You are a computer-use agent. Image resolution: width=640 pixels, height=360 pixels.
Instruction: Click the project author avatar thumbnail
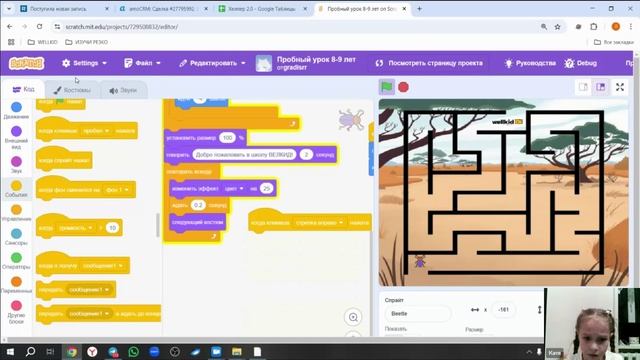click(x=264, y=64)
